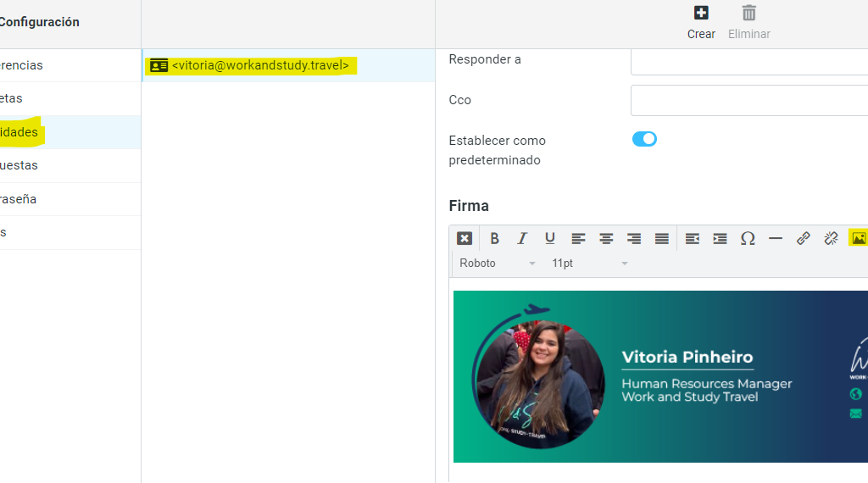Select the Vitoria Pinheiro signature banner image
The width and height of the screenshot is (868, 483).
pos(660,376)
